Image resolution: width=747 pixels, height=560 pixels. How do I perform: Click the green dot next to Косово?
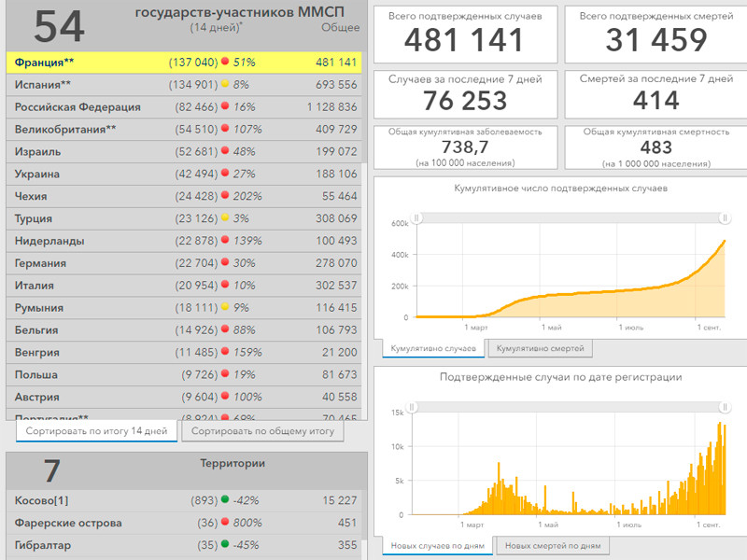[225, 500]
